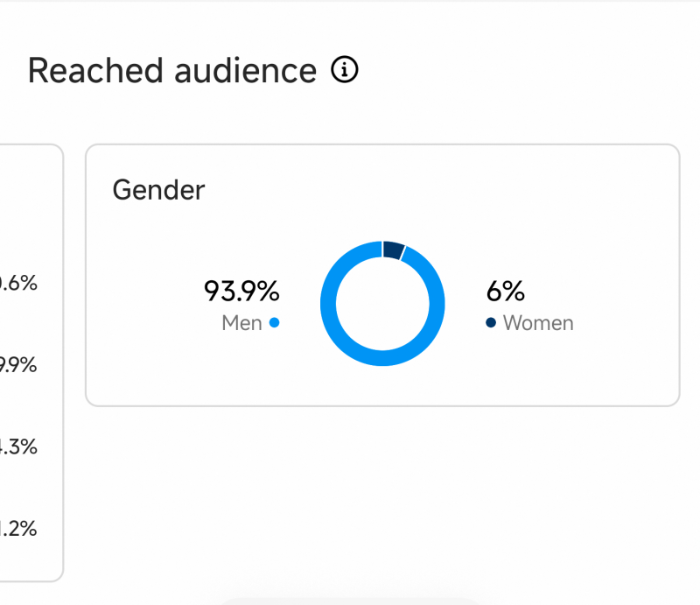
Task: Click the dark blue Women legend dot
Action: coord(491,322)
